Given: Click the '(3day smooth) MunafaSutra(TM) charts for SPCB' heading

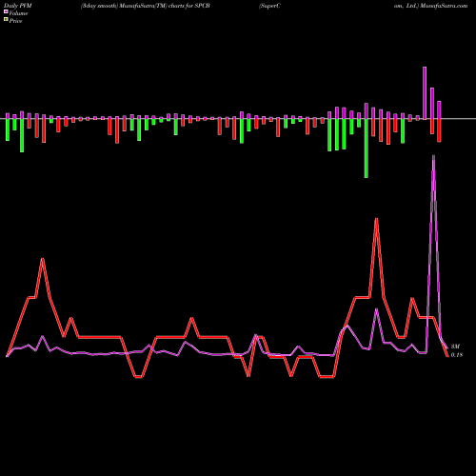Looking at the screenshot, I should coord(146,6).
